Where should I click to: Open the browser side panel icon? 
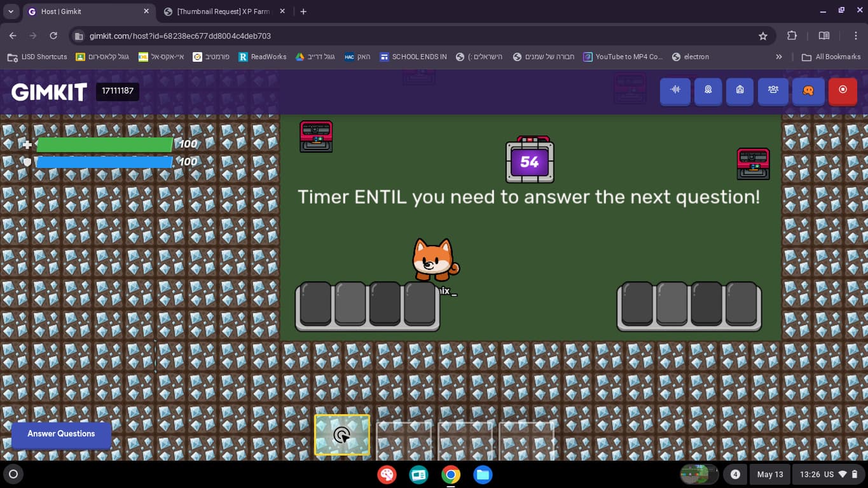pyautogui.click(x=824, y=36)
